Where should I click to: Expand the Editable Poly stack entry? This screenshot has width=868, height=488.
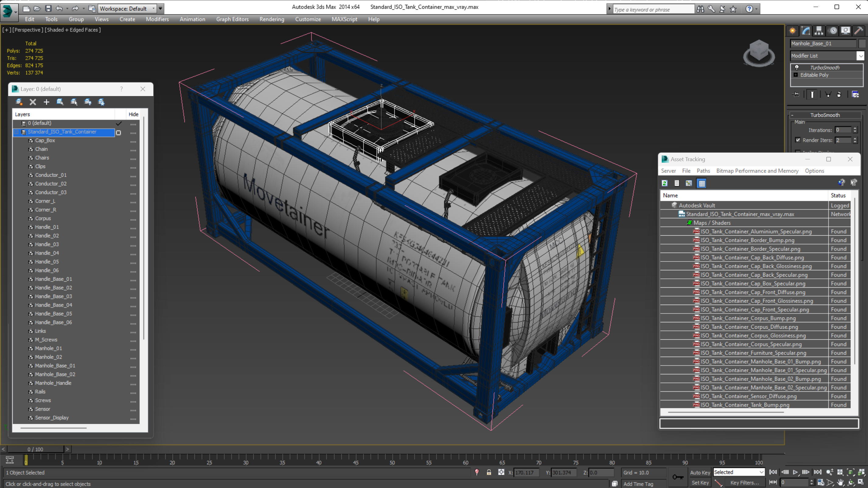[796, 75]
